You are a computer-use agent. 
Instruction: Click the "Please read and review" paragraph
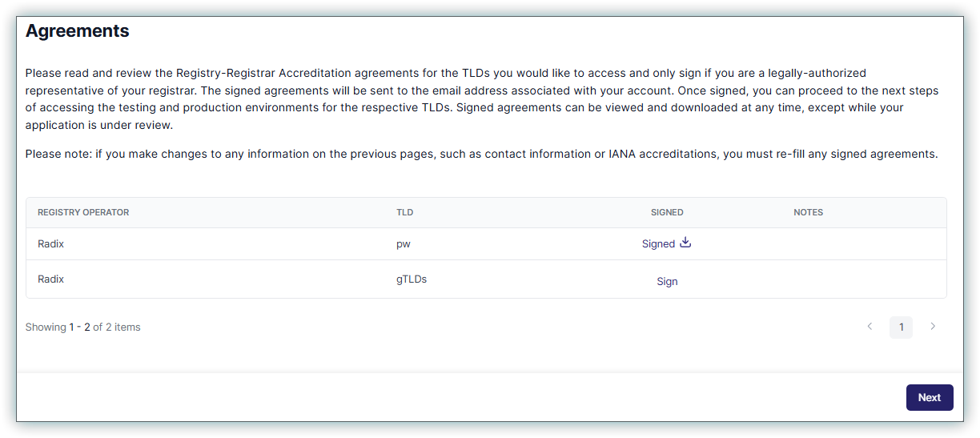480,99
